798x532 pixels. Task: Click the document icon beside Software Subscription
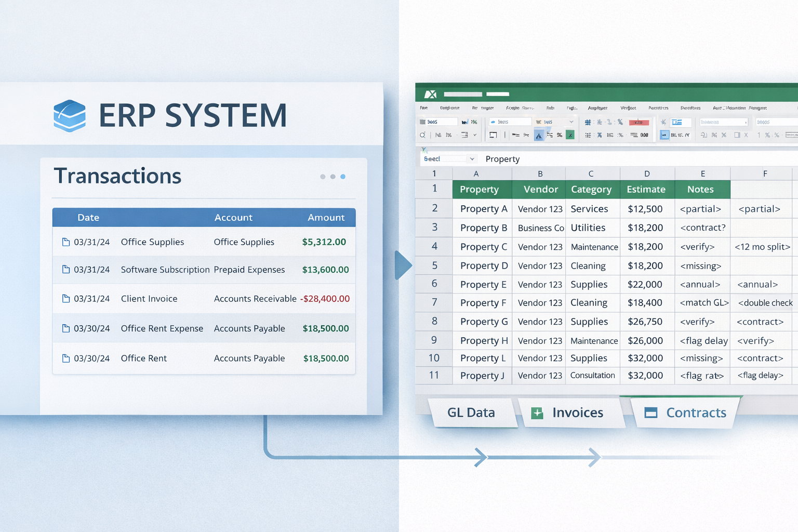66,269
